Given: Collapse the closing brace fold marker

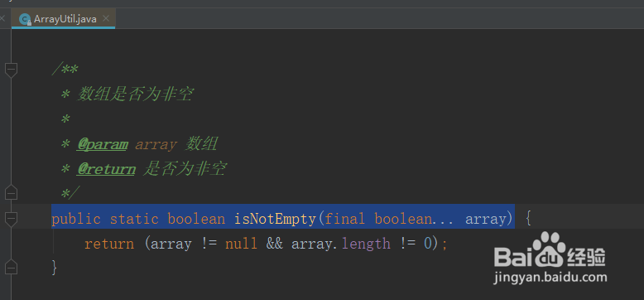Looking at the screenshot, I should (11, 267).
